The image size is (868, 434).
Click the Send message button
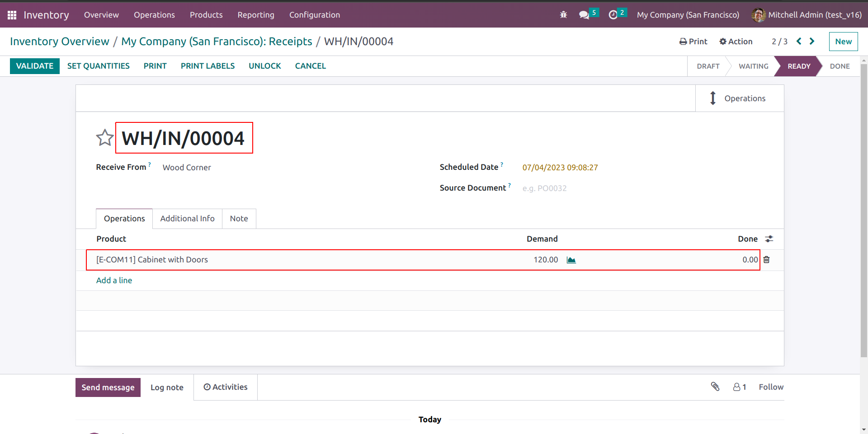coord(108,387)
